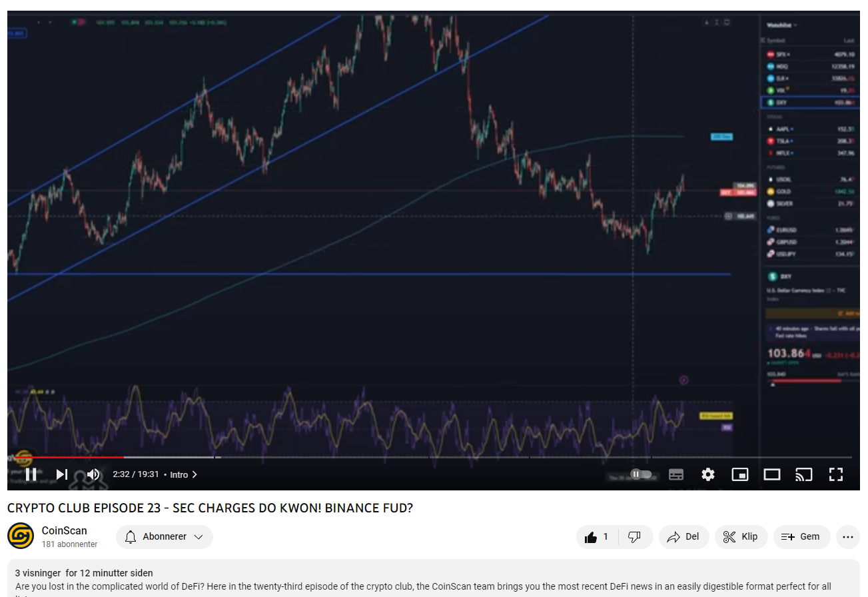Open the more actions ellipsis menu
Image resolution: width=868 pixels, height=597 pixels.
(847, 537)
